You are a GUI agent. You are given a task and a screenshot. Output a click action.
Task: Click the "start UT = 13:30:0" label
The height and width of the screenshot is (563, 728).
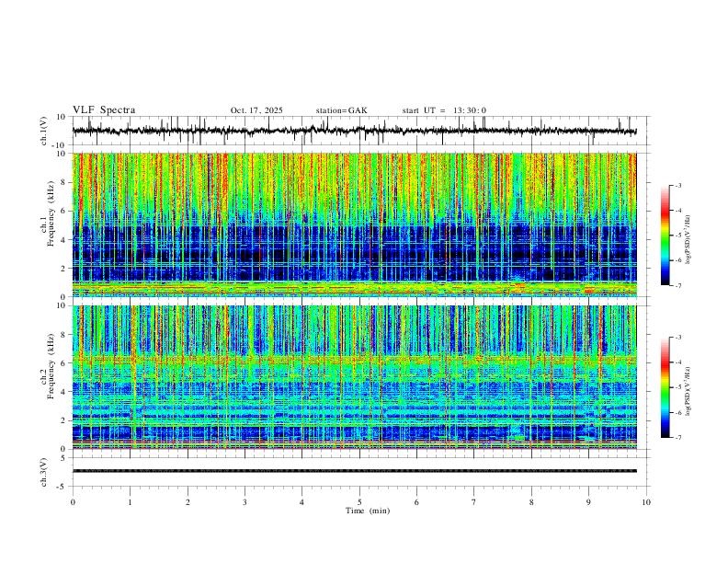[x=444, y=110]
